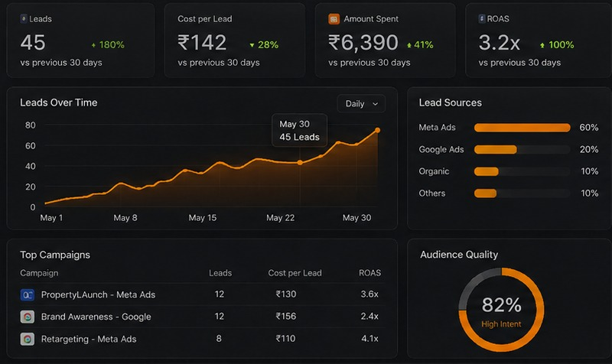Click the ROAS column header in table
Screen dimensions: 612x364
point(369,273)
